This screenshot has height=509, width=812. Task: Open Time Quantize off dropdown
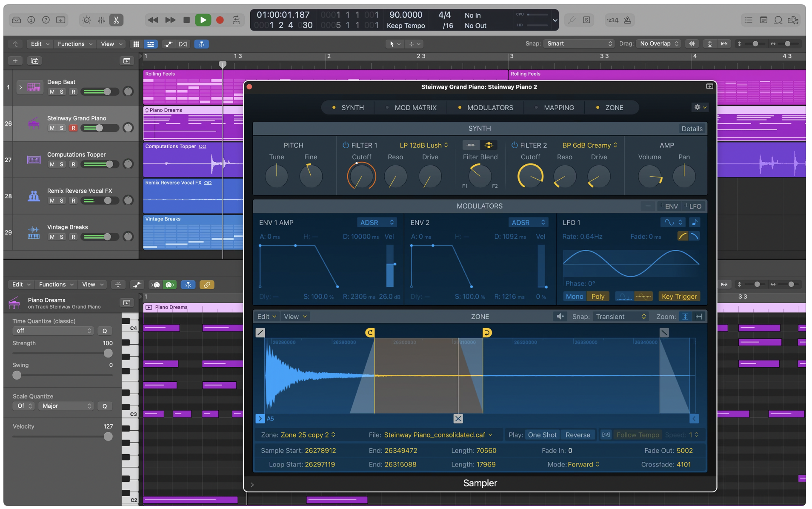coord(53,331)
